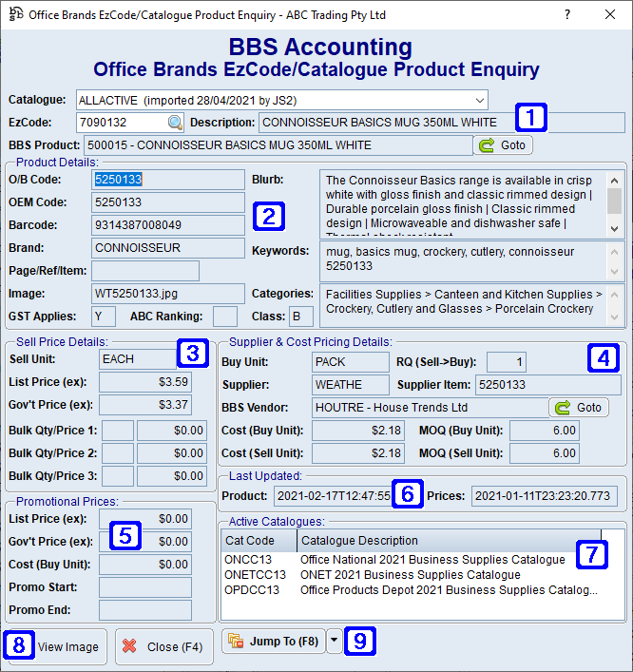Screen dimensions: 633x672
Task: Click the RQ (Sell->Buy) field
Action: coord(507,362)
